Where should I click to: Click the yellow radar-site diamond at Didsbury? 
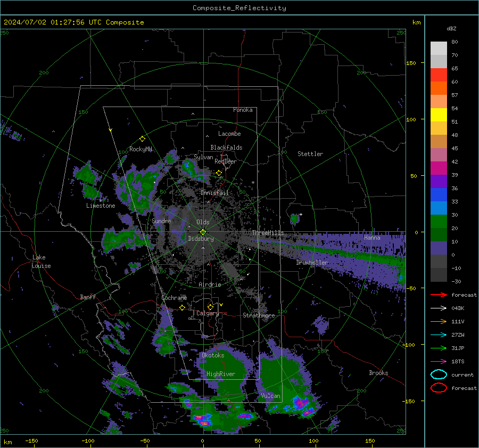tap(203, 232)
